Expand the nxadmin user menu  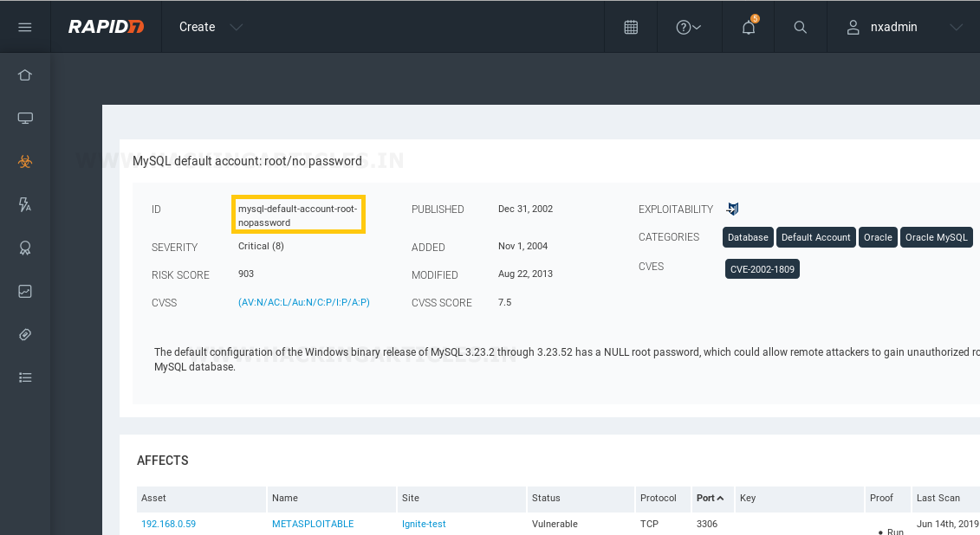[904, 27]
